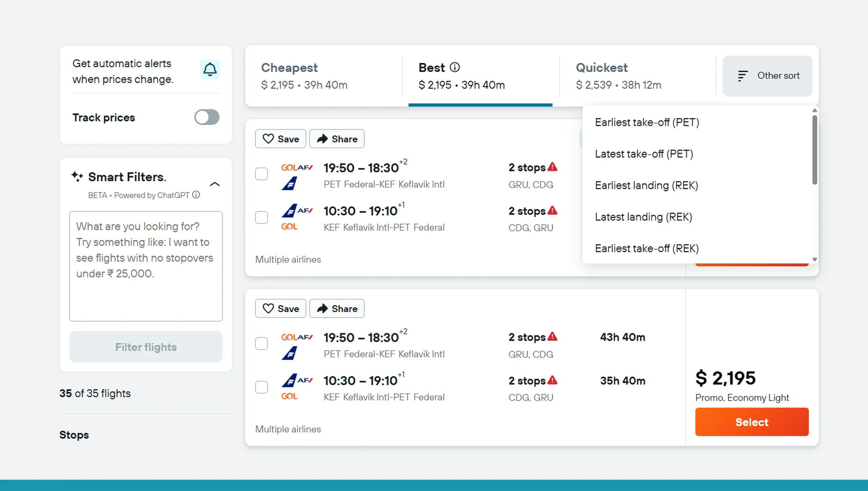Check the checkbox for the 10:30 KEF flight
This screenshot has height=491, width=868.
261,218
